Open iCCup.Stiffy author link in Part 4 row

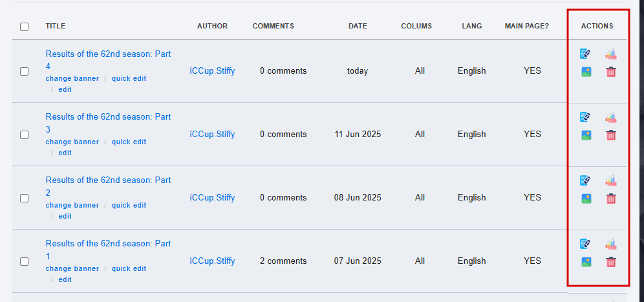(212, 70)
